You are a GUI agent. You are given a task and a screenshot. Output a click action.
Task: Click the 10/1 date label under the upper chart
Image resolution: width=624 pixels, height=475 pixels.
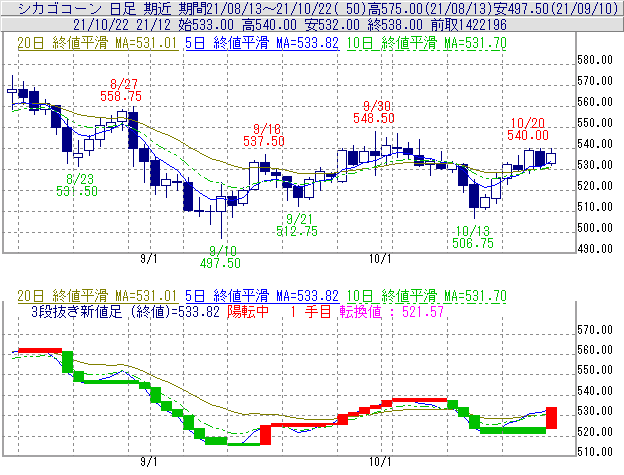click(x=380, y=259)
